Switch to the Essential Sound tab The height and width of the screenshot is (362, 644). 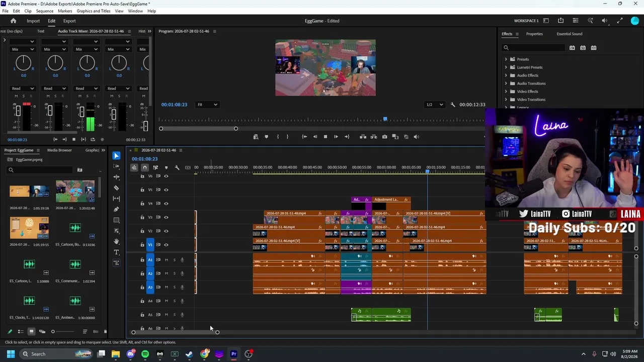coord(570,34)
